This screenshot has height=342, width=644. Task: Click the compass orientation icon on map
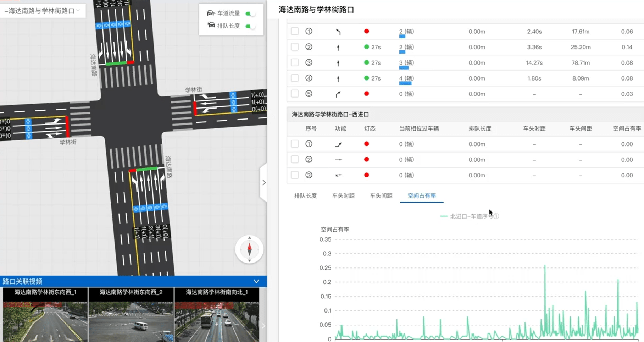[x=249, y=249]
